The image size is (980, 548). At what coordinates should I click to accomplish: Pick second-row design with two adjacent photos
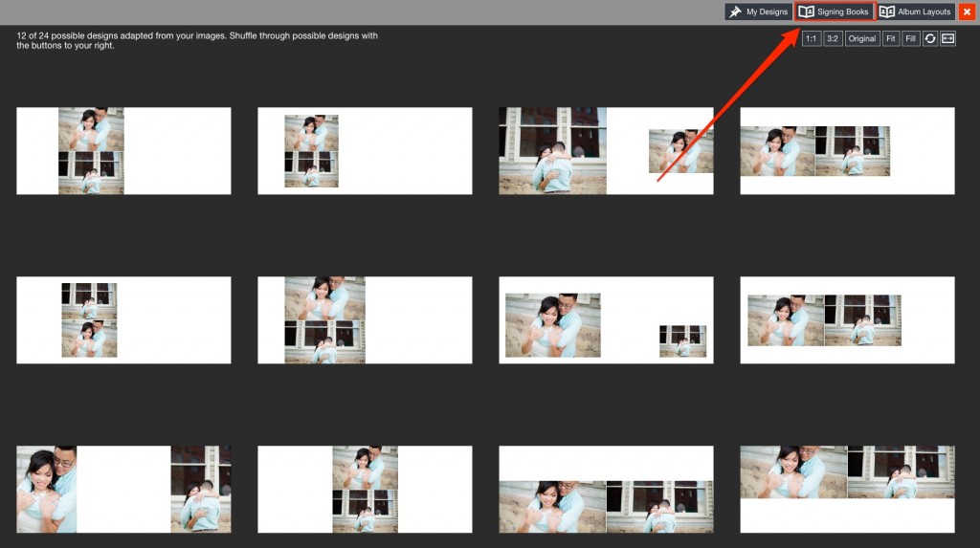(848, 320)
